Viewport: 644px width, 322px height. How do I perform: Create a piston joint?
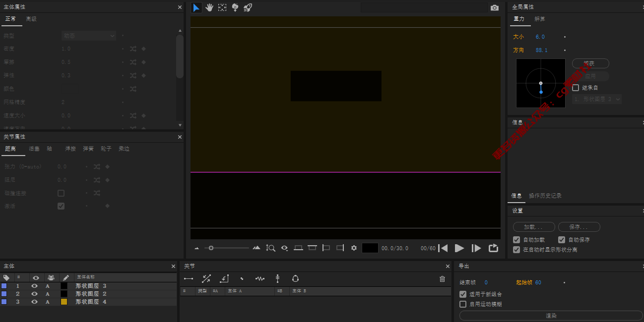click(206, 279)
